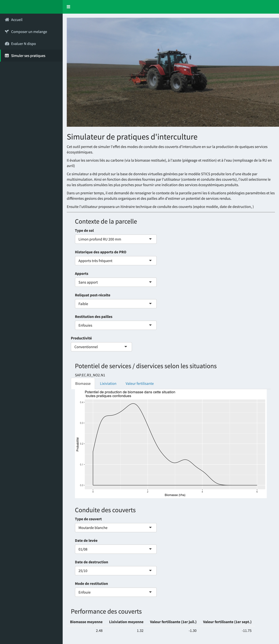Expand the Mode de restitution dropdown
The width and height of the screenshot is (279, 644).
116,592
